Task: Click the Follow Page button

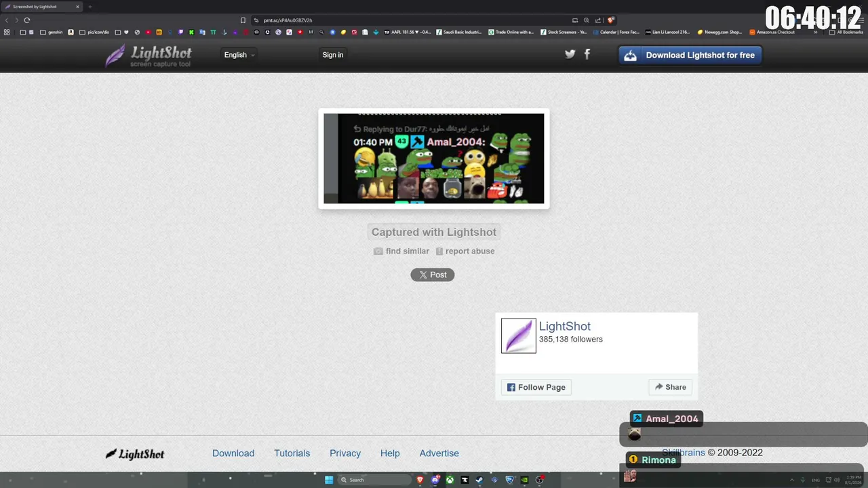Action: [536, 387]
